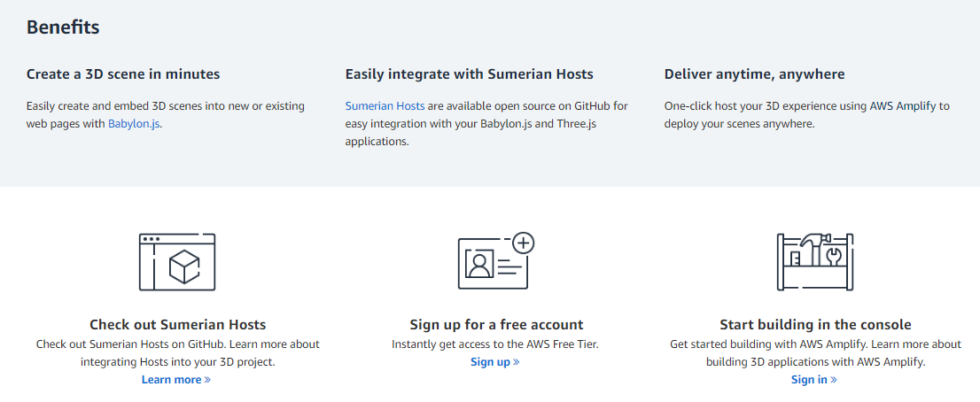Select the Check out Sumerian Hosts heading
The height and width of the screenshot is (402, 980).
[177, 325]
